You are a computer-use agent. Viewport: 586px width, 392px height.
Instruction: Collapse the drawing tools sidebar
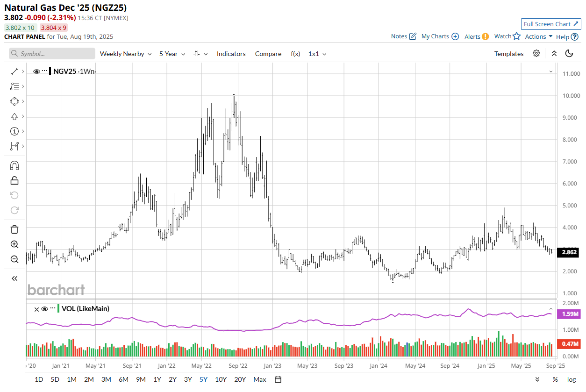14,278
